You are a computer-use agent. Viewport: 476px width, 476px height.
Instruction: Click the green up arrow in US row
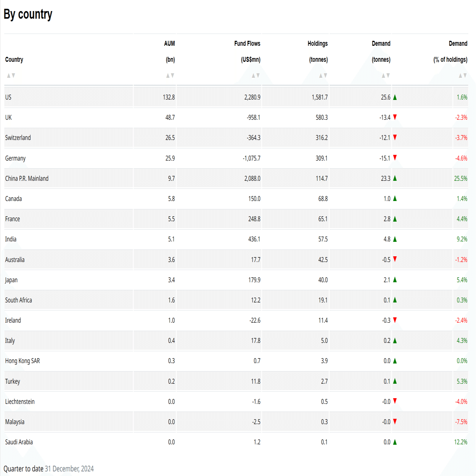(395, 97)
